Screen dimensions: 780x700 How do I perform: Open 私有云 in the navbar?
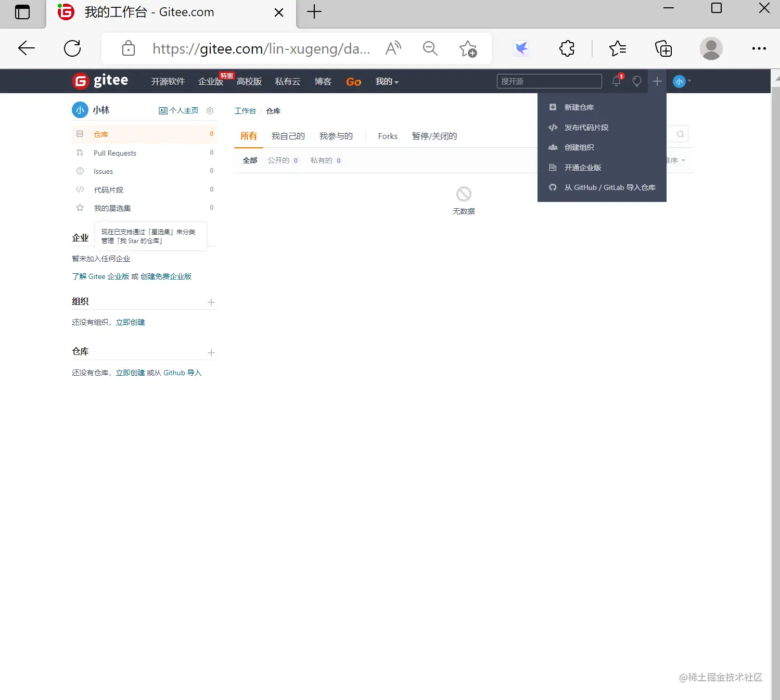288,82
